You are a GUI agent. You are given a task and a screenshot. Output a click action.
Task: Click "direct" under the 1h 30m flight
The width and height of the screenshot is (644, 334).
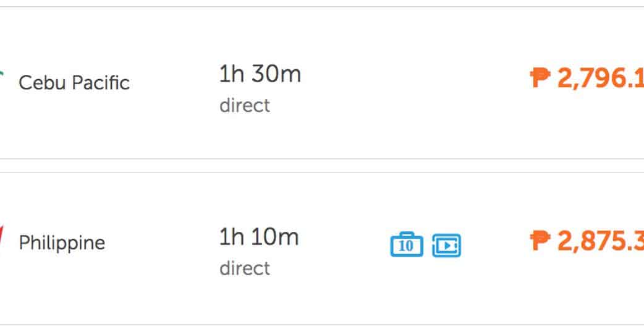pyautogui.click(x=245, y=105)
